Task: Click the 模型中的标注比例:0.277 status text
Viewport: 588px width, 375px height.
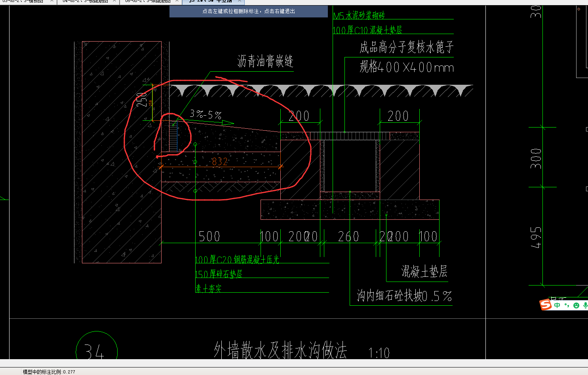Action: (x=48, y=371)
